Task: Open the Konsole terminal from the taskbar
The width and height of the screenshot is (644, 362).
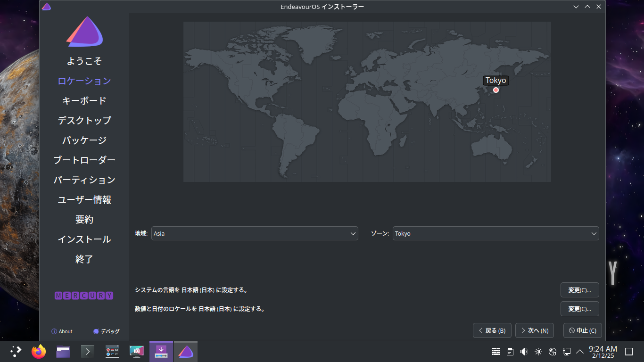Action: point(88,351)
